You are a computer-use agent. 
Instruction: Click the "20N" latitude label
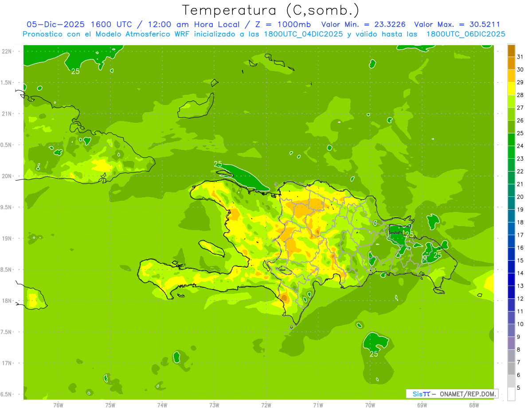pos(7,176)
